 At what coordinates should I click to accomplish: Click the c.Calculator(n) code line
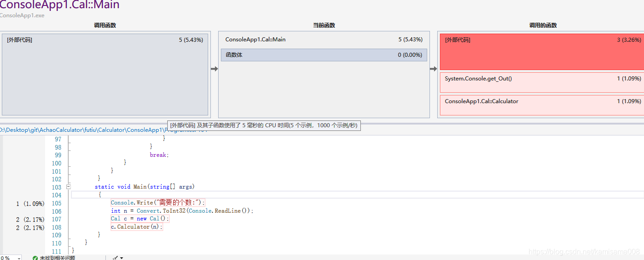point(136,227)
